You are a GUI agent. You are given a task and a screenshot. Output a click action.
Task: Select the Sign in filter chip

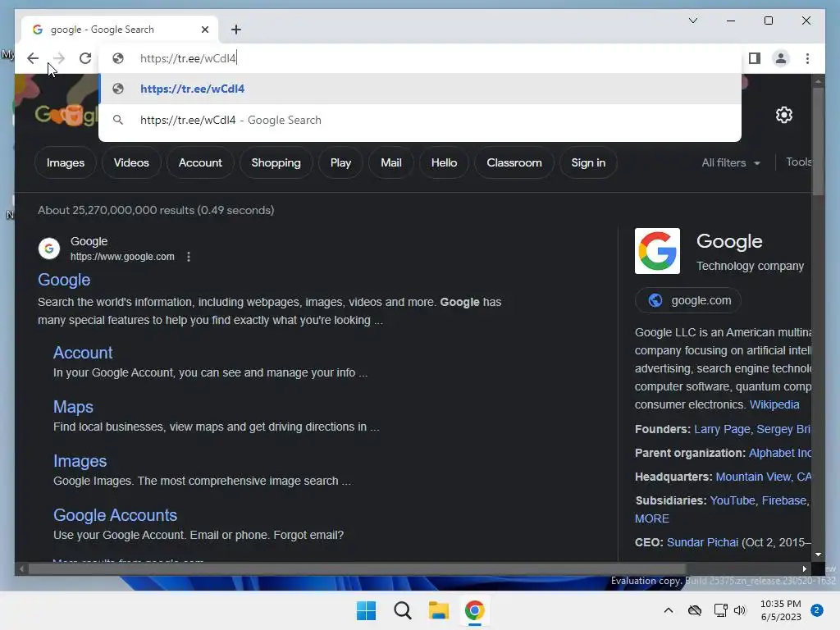click(588, 163)
